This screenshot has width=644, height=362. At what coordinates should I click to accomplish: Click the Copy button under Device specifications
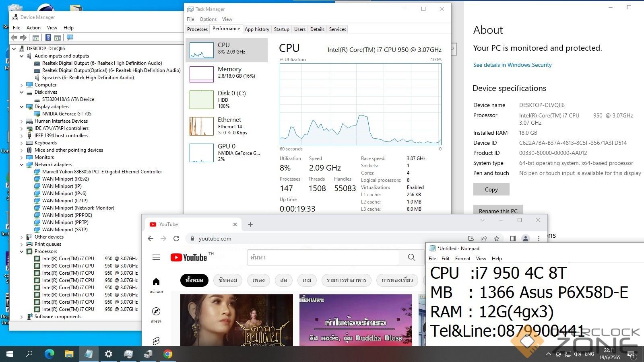[x=491, y=189]
